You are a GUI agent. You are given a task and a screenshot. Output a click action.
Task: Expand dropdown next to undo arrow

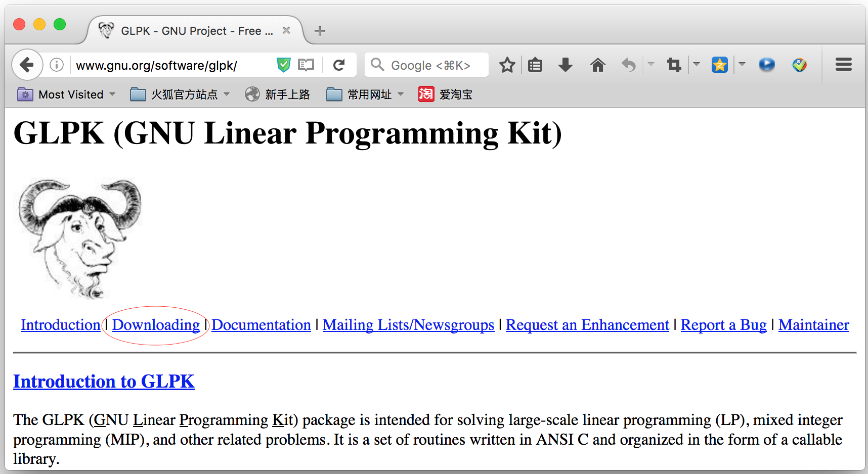(651, 65)
